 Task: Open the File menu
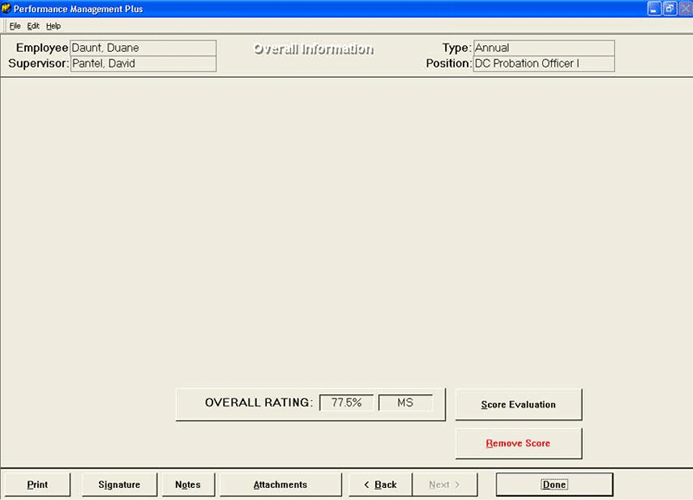(15, 26)
